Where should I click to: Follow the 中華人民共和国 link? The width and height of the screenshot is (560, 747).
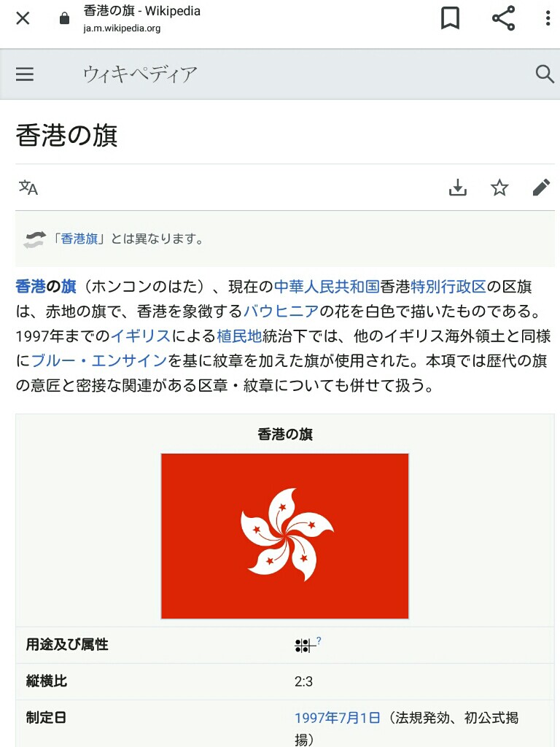click(327, 286)
